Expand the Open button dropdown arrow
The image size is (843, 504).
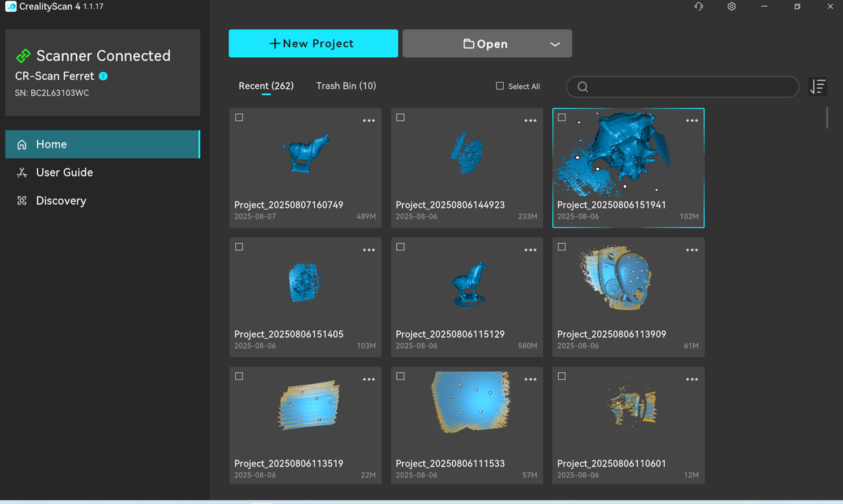click(x=555, y=44)
